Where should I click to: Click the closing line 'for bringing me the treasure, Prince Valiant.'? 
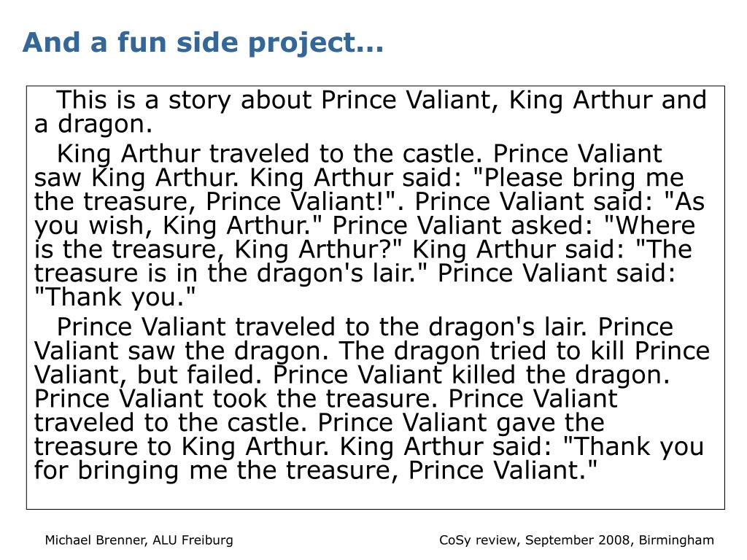tap(316, 471)
